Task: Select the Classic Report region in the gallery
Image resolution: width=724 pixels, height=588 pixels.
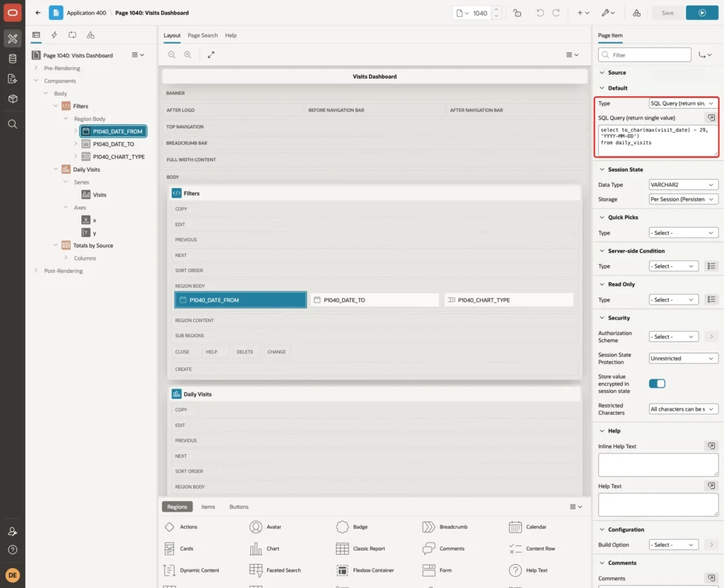Action: pyautogui.click(x=360, y=548)
